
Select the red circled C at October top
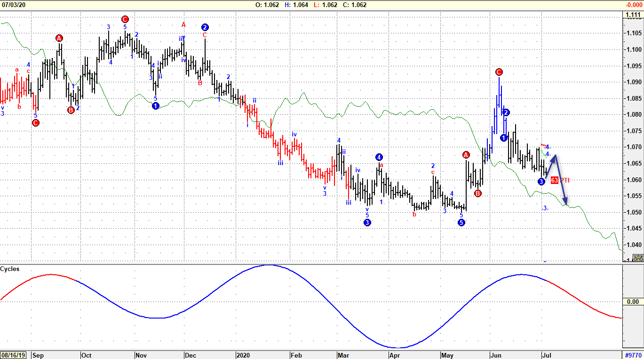(x=125, y=19)
